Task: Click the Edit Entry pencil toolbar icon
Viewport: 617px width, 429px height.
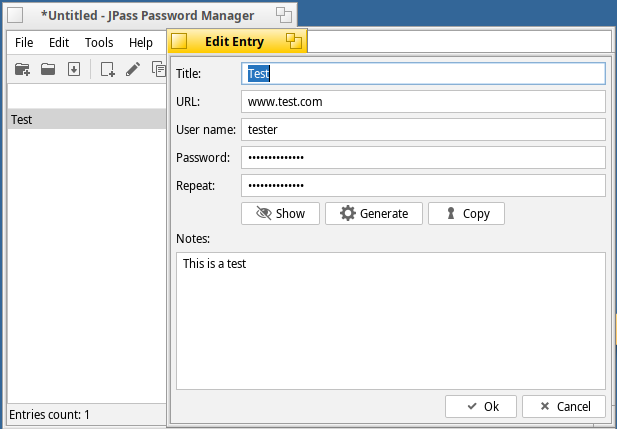Action: 133,69
